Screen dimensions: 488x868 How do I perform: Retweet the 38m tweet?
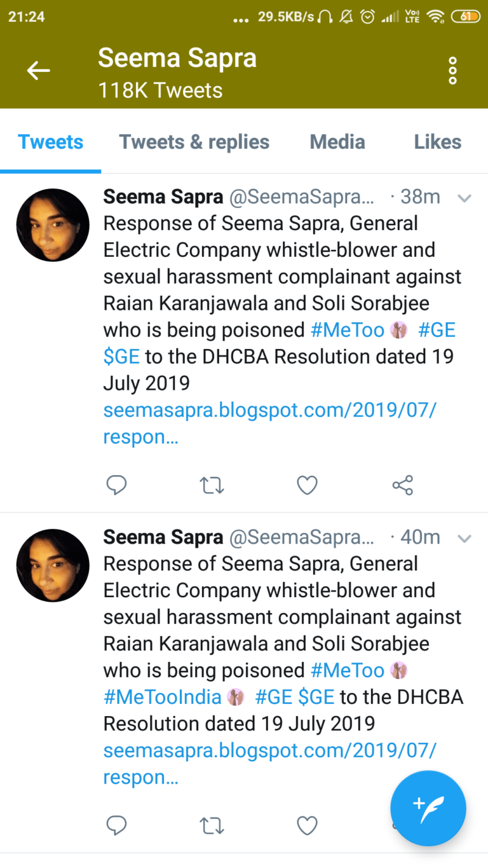tap(212, 486)
